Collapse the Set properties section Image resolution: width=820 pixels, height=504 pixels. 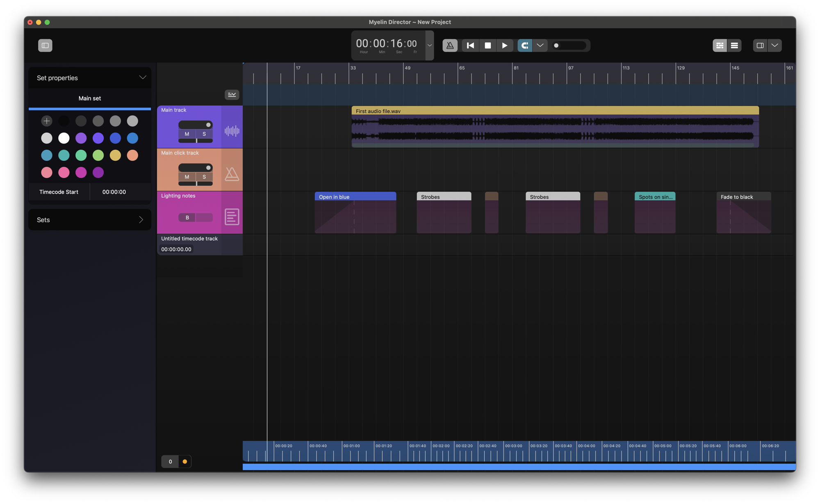[142, 78]
